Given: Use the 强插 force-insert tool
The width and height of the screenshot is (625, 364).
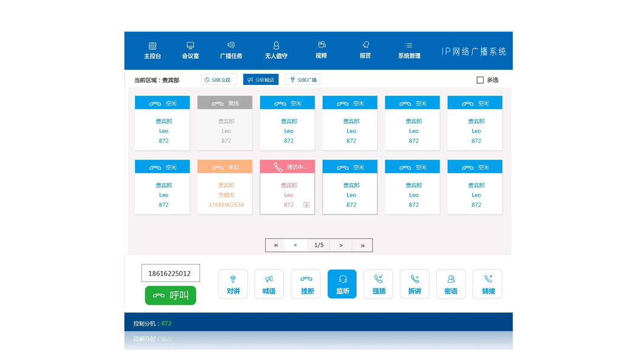Looking at the screenshot, I should pos(378,283).
